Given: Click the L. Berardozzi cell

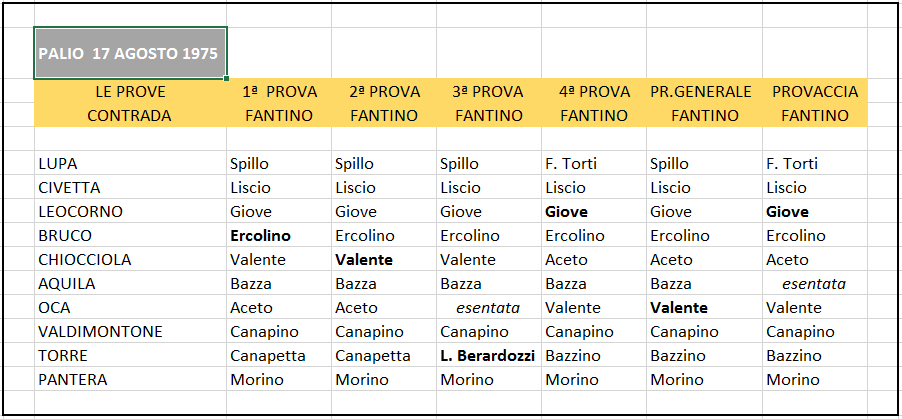Looking at the screenshot, I should click(489, 356).
